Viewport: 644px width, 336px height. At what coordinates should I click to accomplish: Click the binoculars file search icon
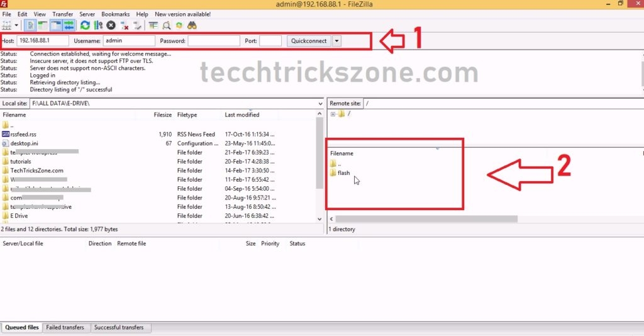coord(192,25)
